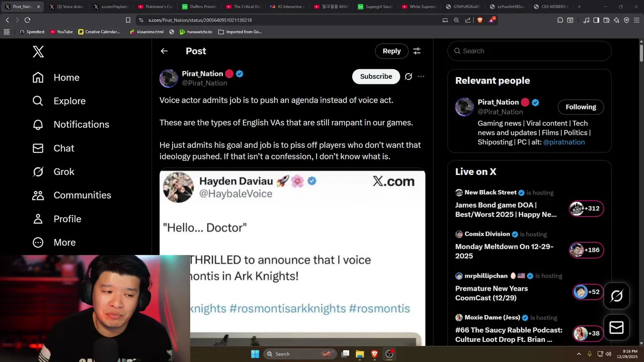Open @piratnation alt account link
The width and height of the screenshot is (644, 362).
pos(563,142)
